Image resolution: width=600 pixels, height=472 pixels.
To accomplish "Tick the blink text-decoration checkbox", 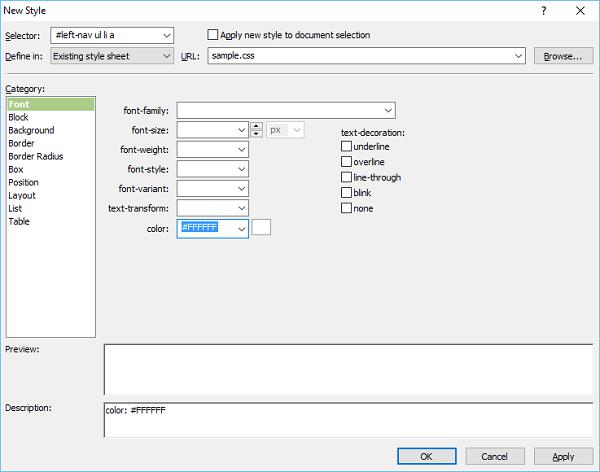I will (347, 192).
